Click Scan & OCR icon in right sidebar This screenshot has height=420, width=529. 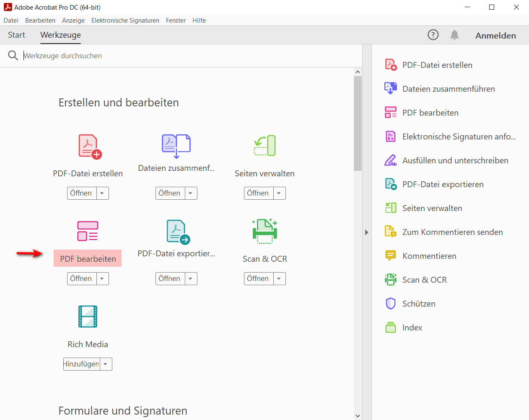coord(391,279)
